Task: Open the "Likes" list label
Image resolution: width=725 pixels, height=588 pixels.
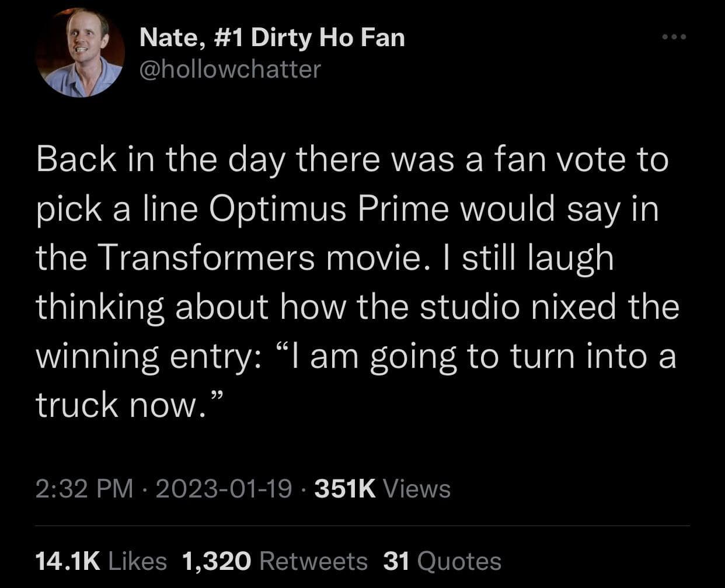Action: (138, 561)
